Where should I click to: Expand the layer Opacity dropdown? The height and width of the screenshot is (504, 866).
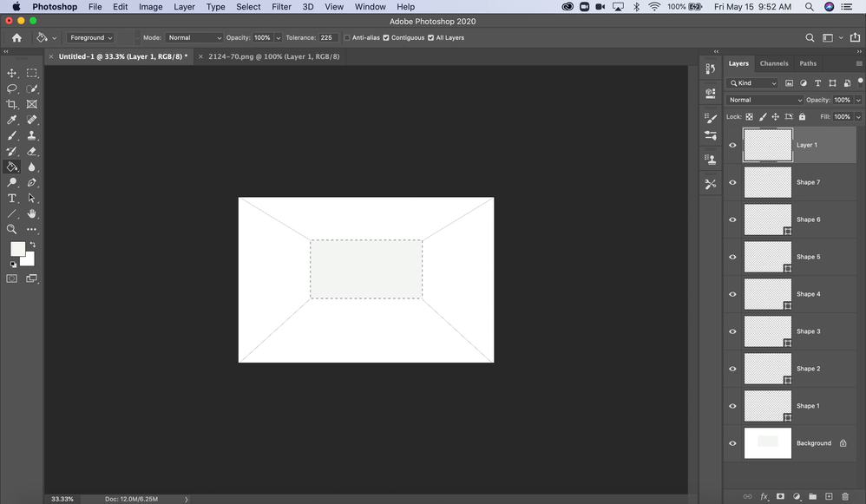[858, 100]
